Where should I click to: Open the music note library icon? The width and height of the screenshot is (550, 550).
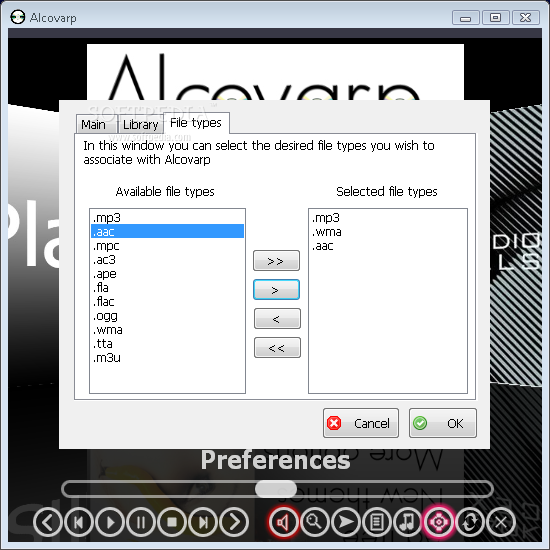[408, 522]
